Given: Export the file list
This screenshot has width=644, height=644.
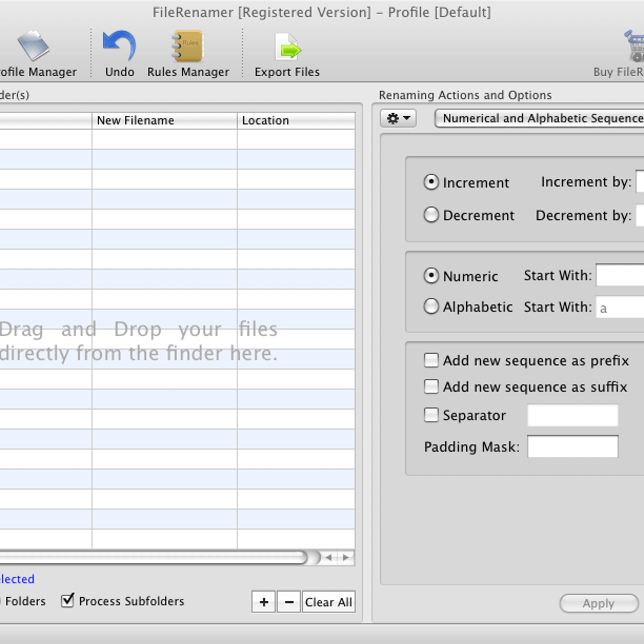Looking at the screenshot, I should tap(287, 51).
